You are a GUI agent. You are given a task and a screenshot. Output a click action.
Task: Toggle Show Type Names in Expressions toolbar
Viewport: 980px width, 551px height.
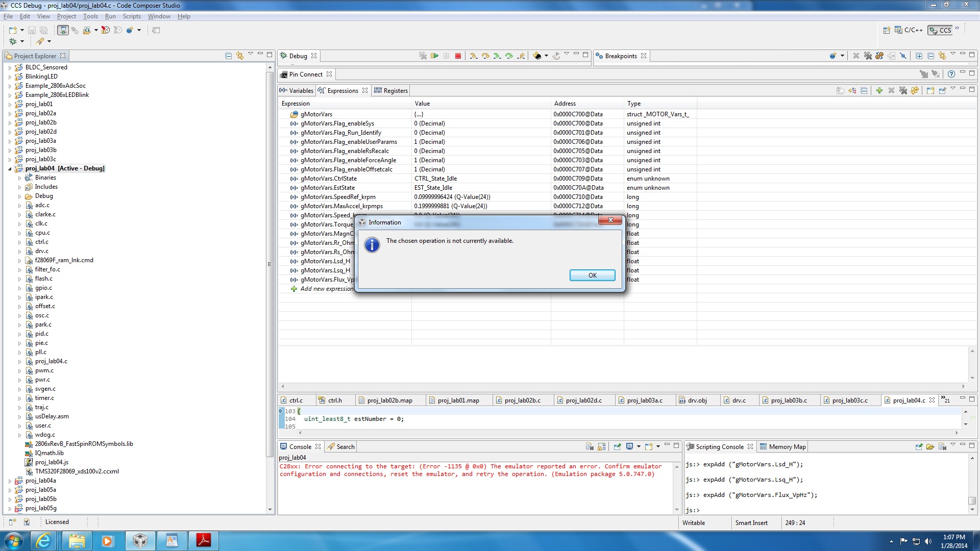click(x=840, y=90)
